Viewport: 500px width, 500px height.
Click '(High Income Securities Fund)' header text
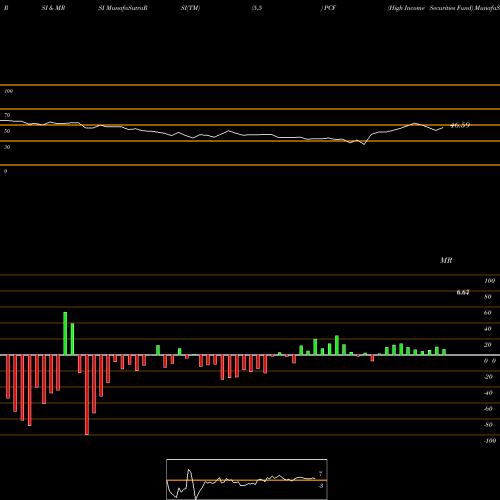[430, 8]
